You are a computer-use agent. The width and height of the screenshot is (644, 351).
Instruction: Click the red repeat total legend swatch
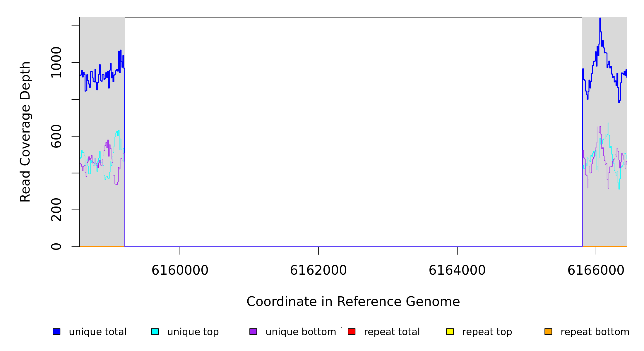pos(352,331)
